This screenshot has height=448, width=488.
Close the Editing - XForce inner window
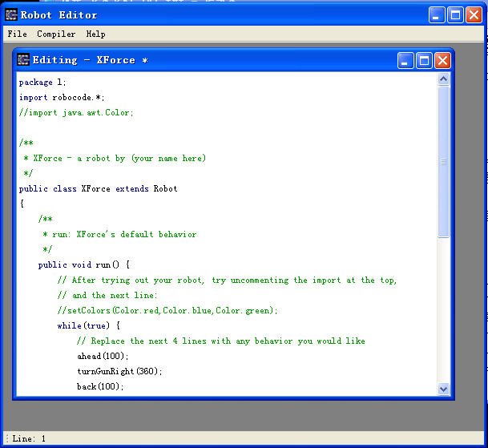click(x=442, y=60)
